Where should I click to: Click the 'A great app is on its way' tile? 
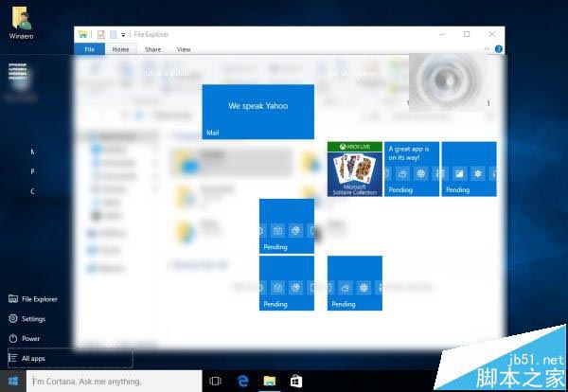pos(412,169)
